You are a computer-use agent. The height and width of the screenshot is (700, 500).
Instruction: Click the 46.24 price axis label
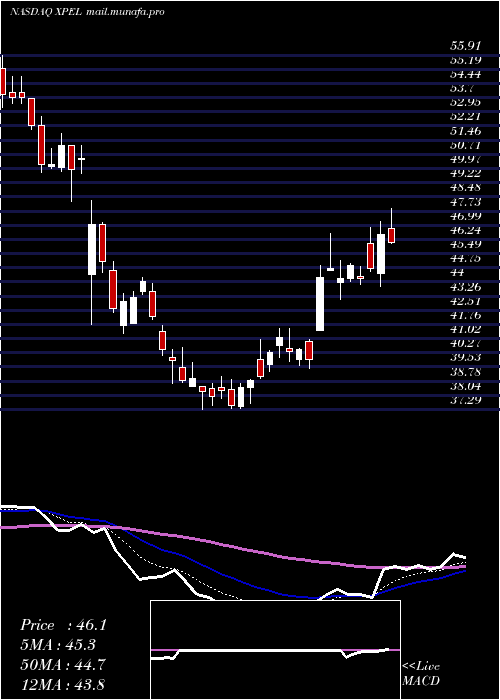pyautogui.click(x=465, y=230)
